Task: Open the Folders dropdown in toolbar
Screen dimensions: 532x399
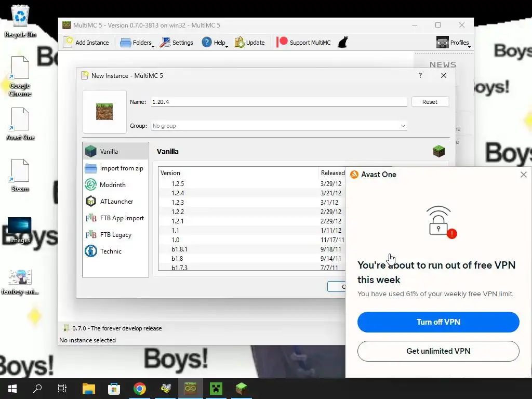Action: click(137, 43)
